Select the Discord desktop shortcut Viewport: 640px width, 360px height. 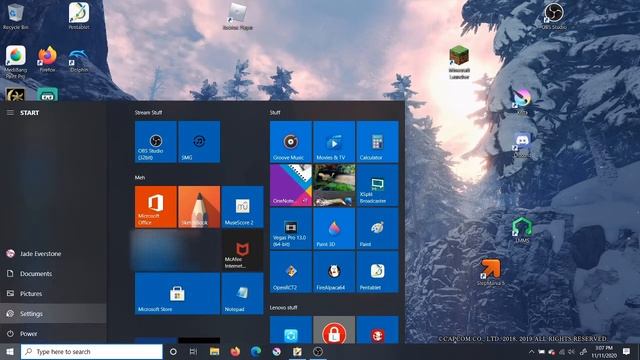pos(522,145)
